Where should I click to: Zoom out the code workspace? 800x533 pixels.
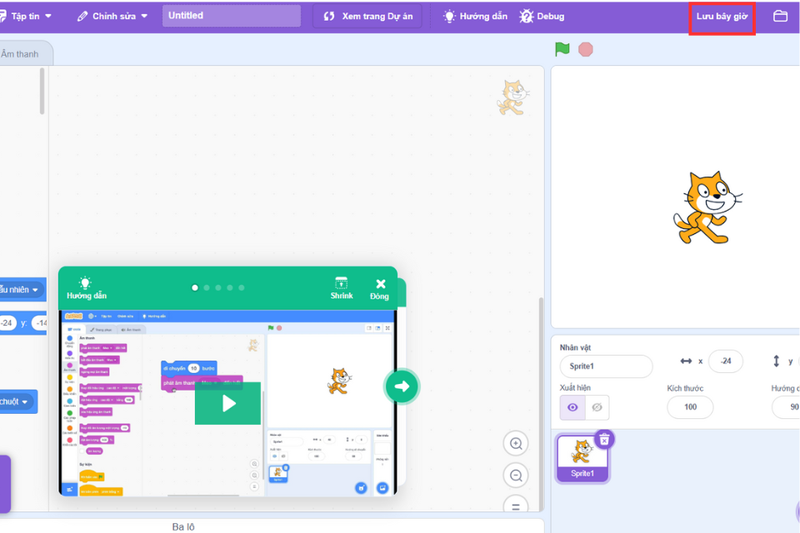tap(516, 475)
